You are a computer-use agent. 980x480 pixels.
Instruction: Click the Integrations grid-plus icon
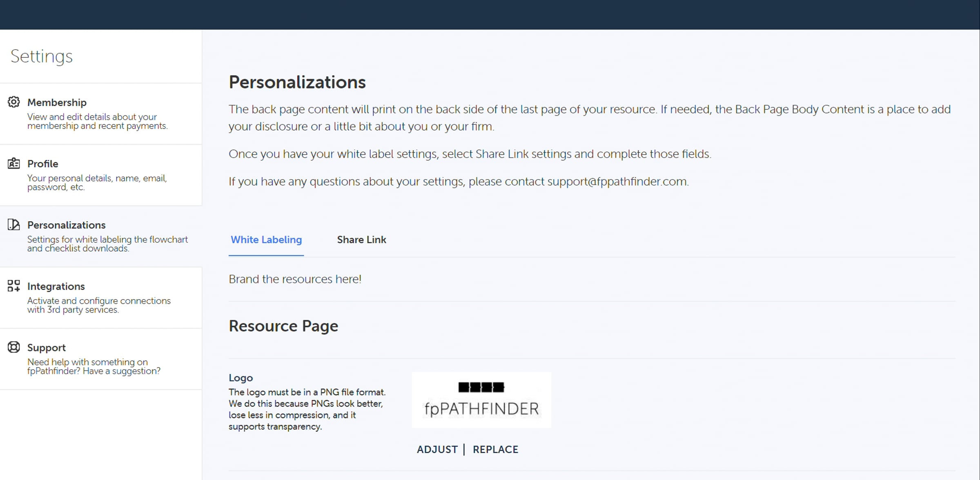click(14, 286)
